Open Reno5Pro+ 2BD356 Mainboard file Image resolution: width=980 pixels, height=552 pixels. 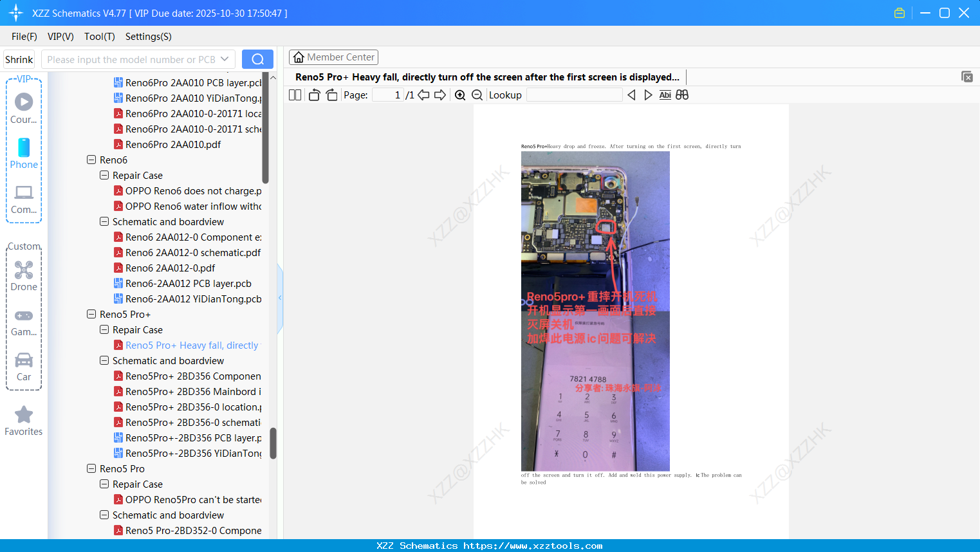pyautogui.click(x=188, y=391)
